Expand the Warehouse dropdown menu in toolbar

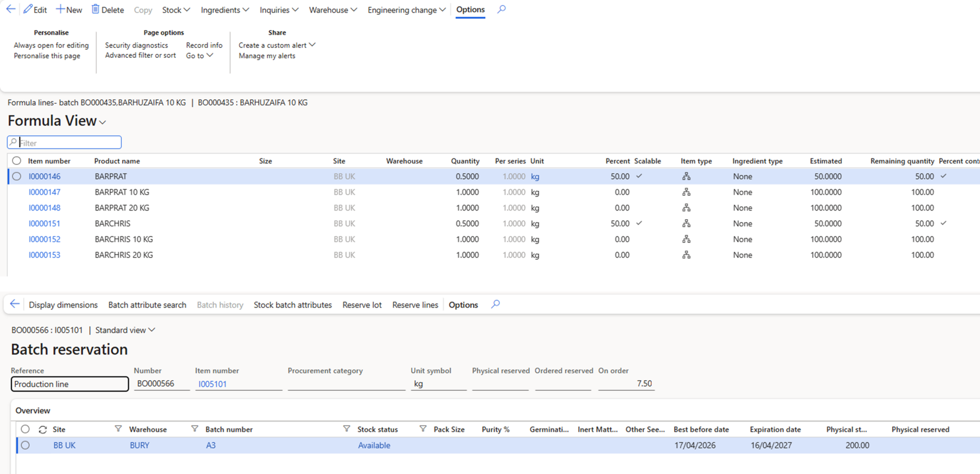[x=333, y=10]
